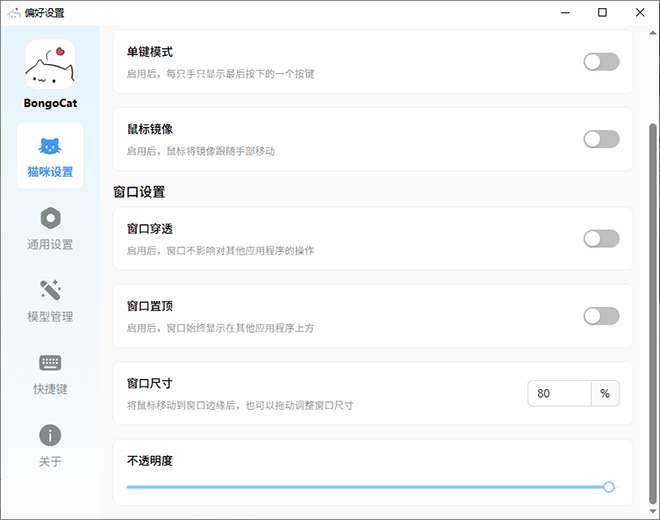The width and height of the screenshot is (660, 520).
Task: Go to the 模型管理 label
Action: [x=50, y=317]
